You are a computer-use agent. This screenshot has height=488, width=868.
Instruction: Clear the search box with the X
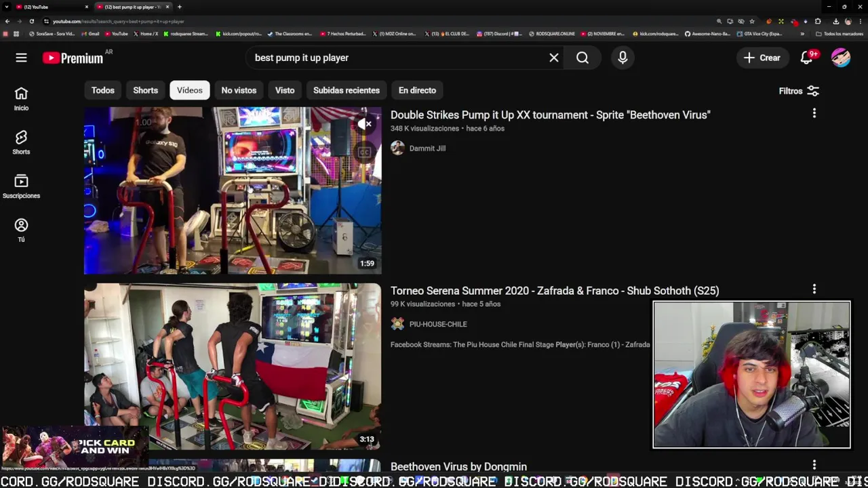pyautogui.click(x=554, y=58)
